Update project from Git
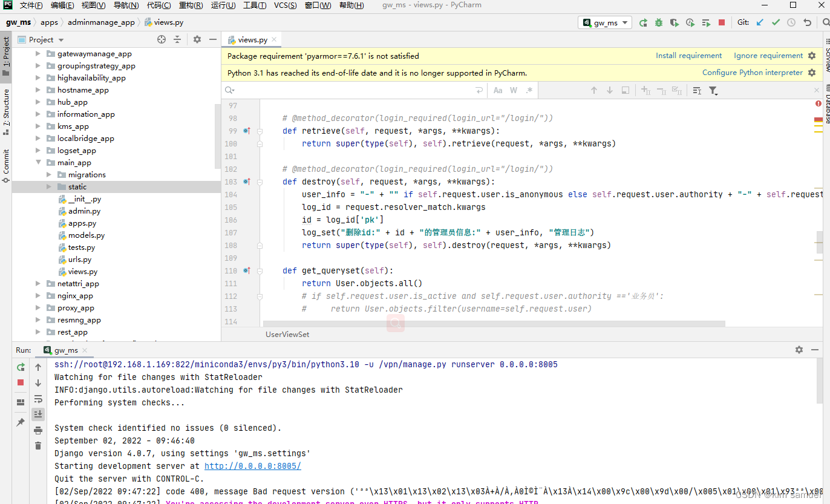Screen dimensions: 830x504 pyautogui.click(x=760, y=22)
